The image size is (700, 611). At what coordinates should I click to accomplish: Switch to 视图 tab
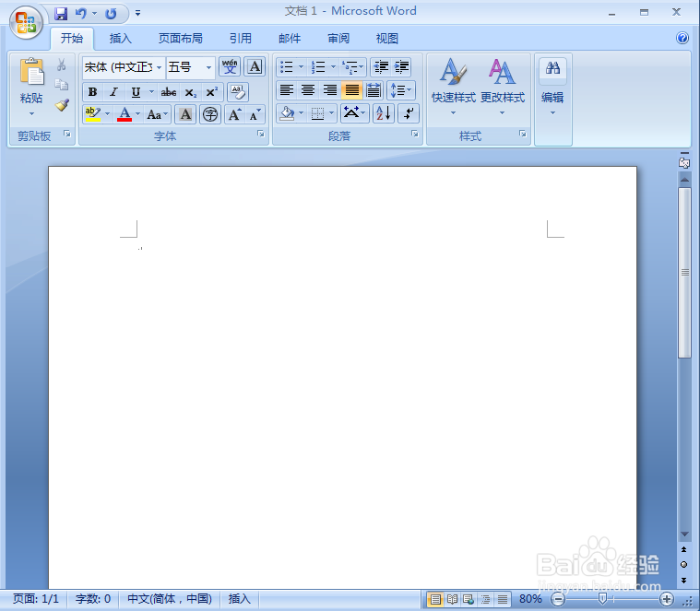pyautogui.click(x=387, y=39)
